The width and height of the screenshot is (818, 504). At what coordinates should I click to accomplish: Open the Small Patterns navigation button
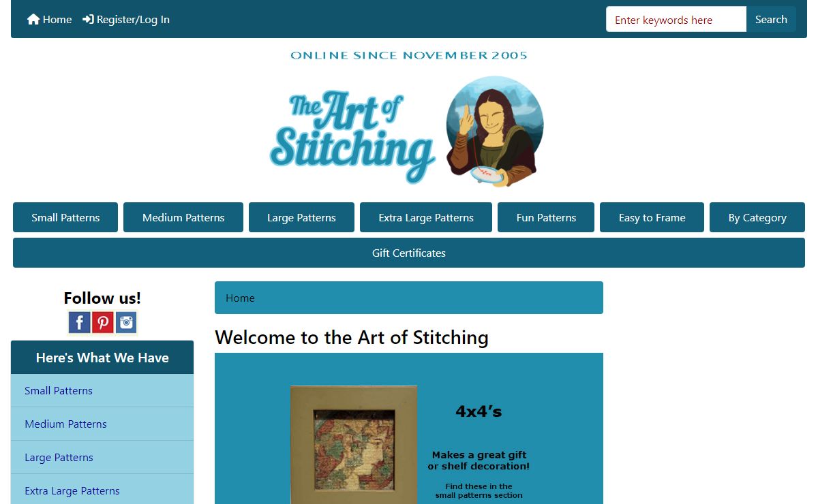pos(65,217)
